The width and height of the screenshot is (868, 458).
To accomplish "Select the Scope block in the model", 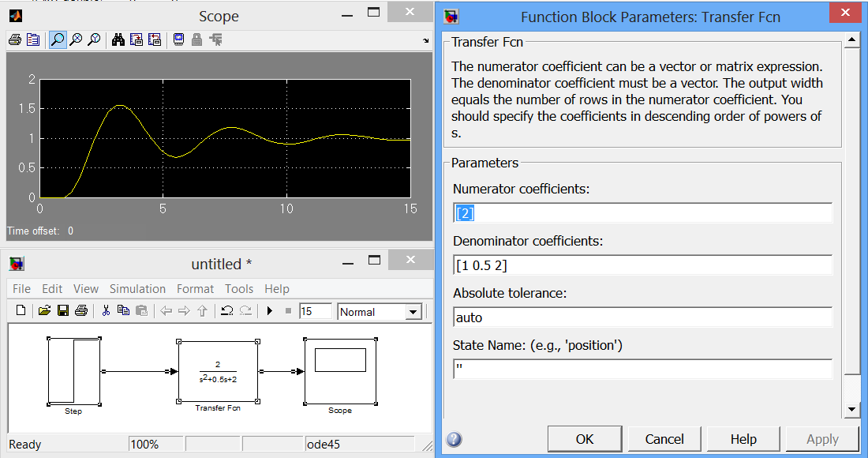I will 340,371.
